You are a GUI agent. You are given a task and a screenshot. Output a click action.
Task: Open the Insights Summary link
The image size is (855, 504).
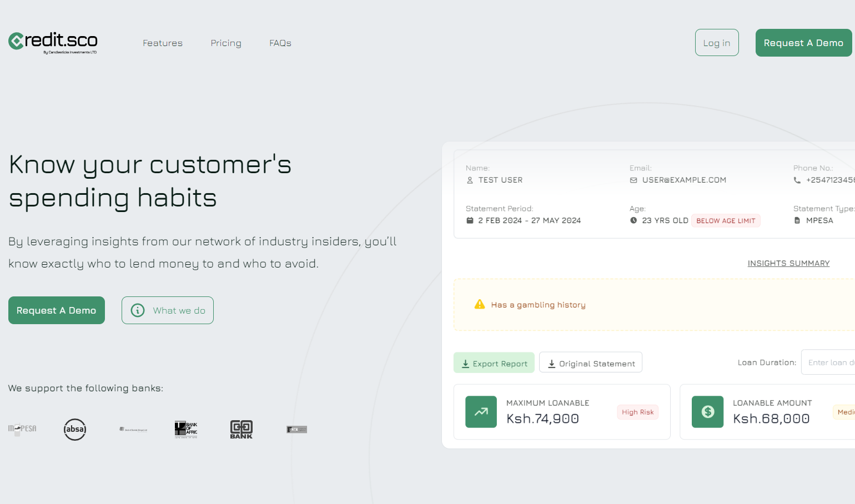click(788, 263)
